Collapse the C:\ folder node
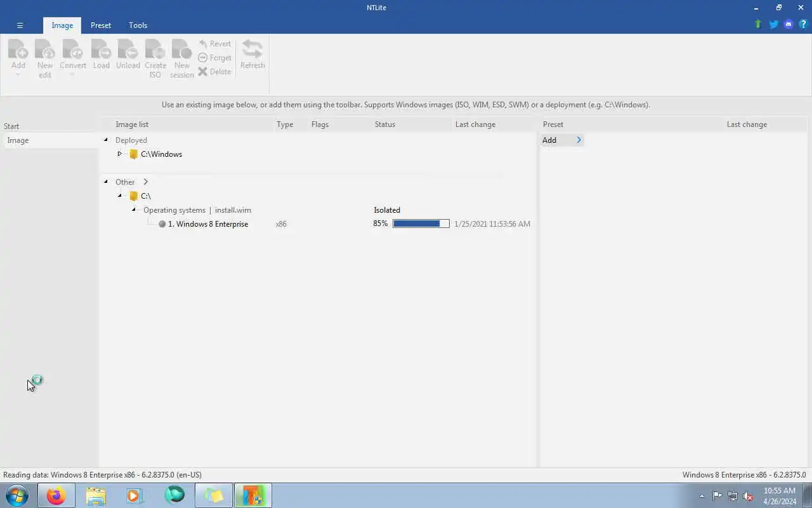812x508 pixels. click(119, 196)
